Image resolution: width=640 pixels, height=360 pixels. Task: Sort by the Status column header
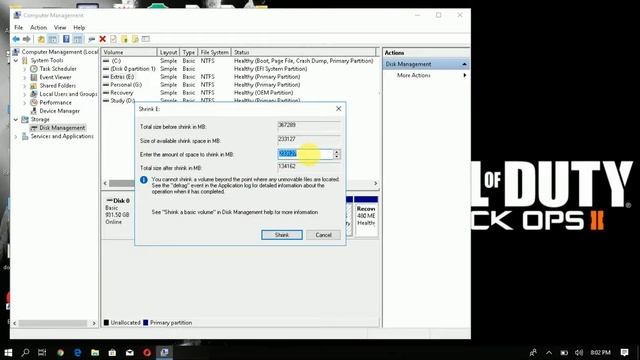[x=304, y=52]
